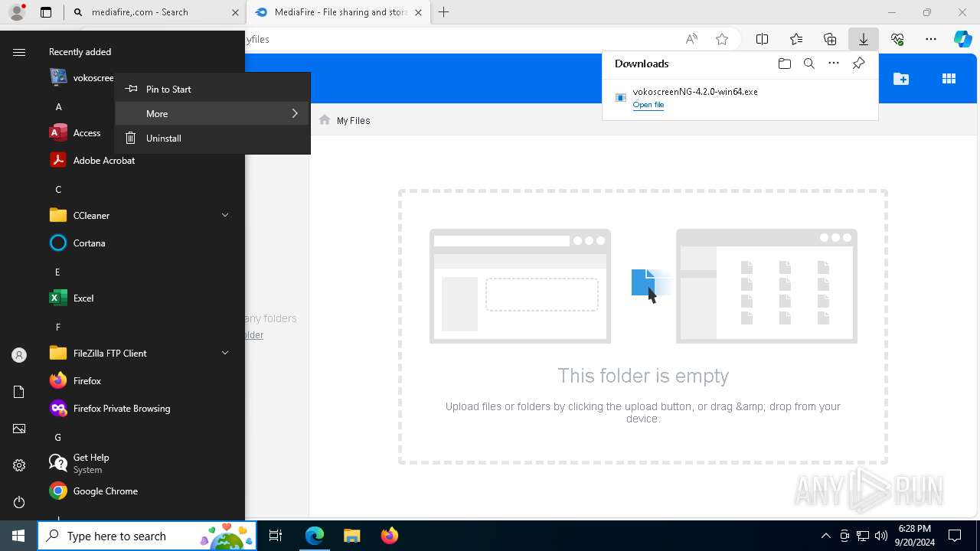Open the Start menu hamburger button
Image resolution: width=980 pixels, height=551 pixels.
click(x=19, y=52)
